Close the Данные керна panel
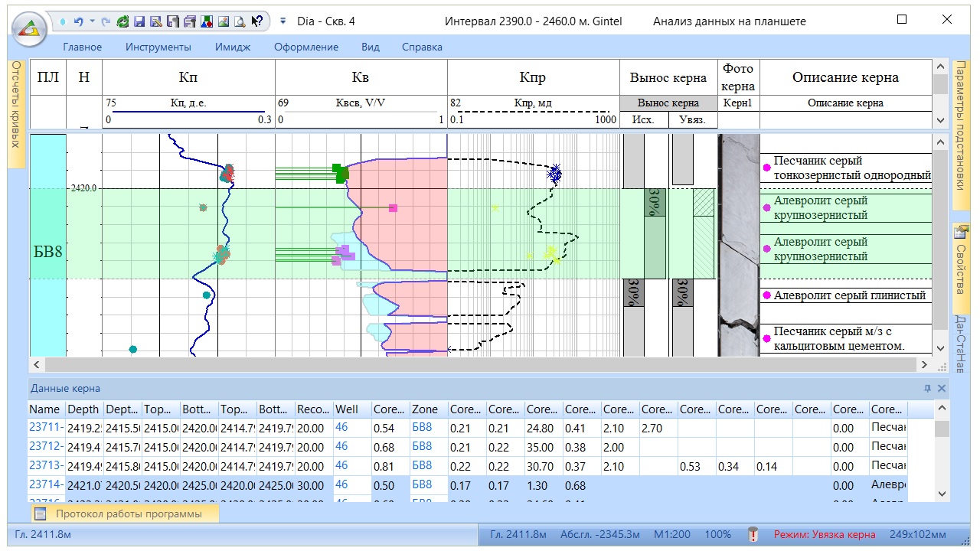Viewport: 980px width, 551px height. point(942,388)
